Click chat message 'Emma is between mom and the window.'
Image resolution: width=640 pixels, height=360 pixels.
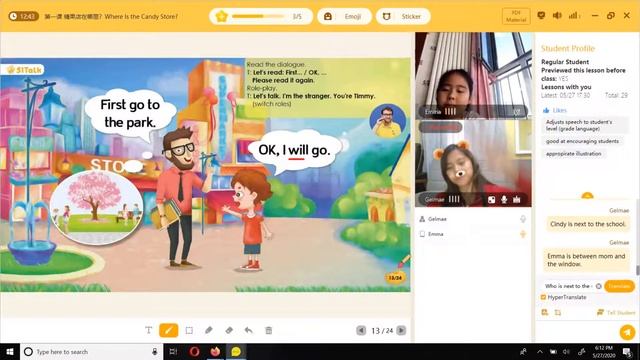(x=586, y=260)
